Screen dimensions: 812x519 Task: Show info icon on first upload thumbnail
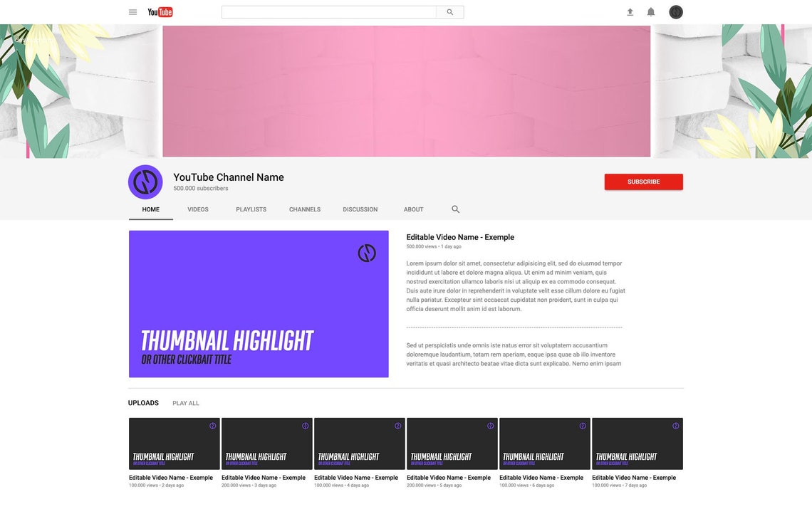coord(212,425)
